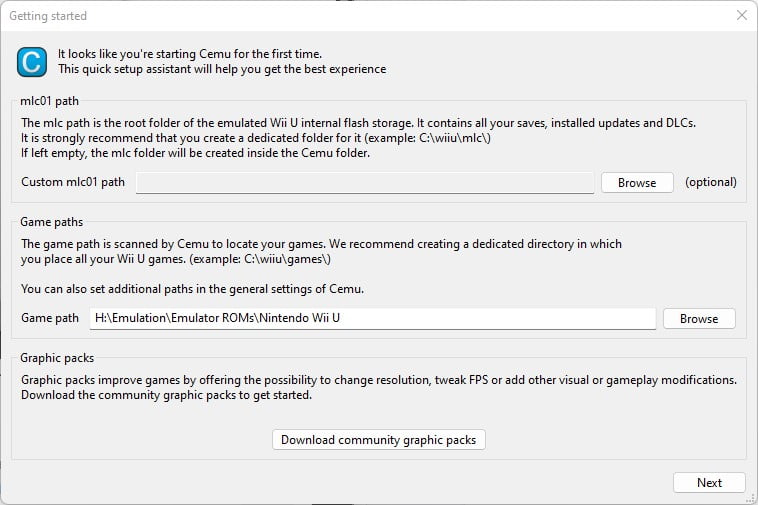Close the Getting started dialog
Image resolution: width=758 pixels, height=505 pixels.
coord(742,15)
